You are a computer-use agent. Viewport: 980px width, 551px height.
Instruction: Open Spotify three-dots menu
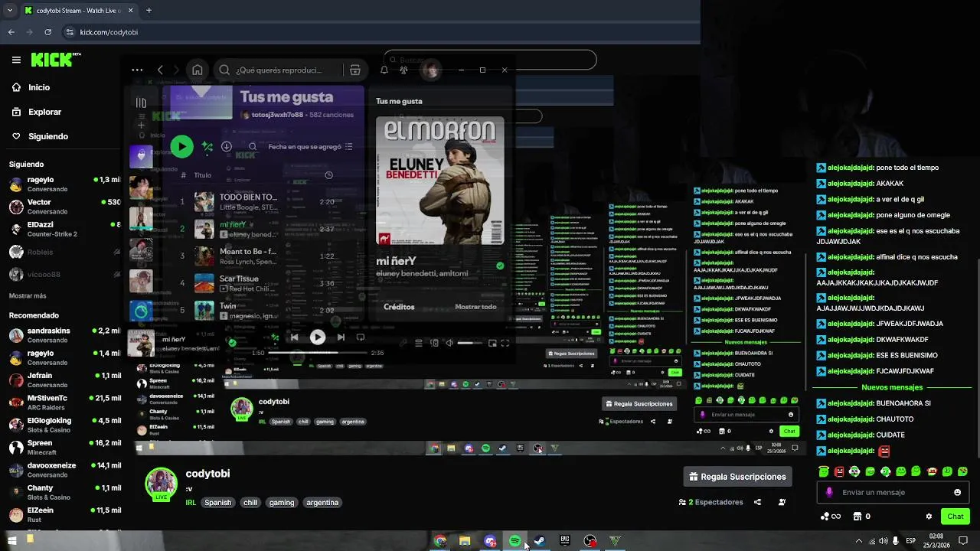[137, 70]
